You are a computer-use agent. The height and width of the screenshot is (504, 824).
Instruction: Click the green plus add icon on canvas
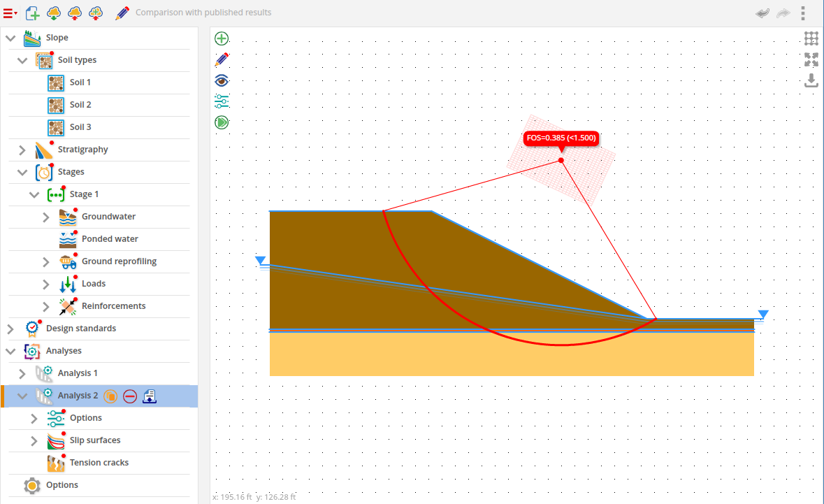click(222, 38)
